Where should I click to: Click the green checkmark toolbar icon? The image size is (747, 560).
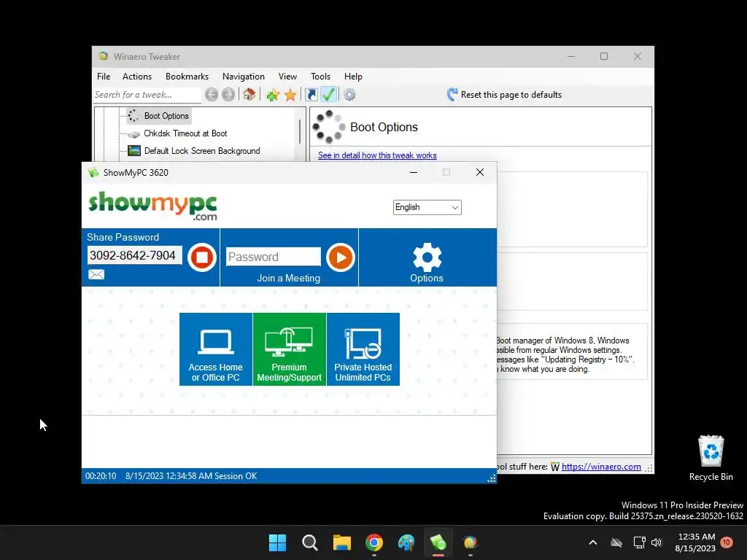[329, 95]
